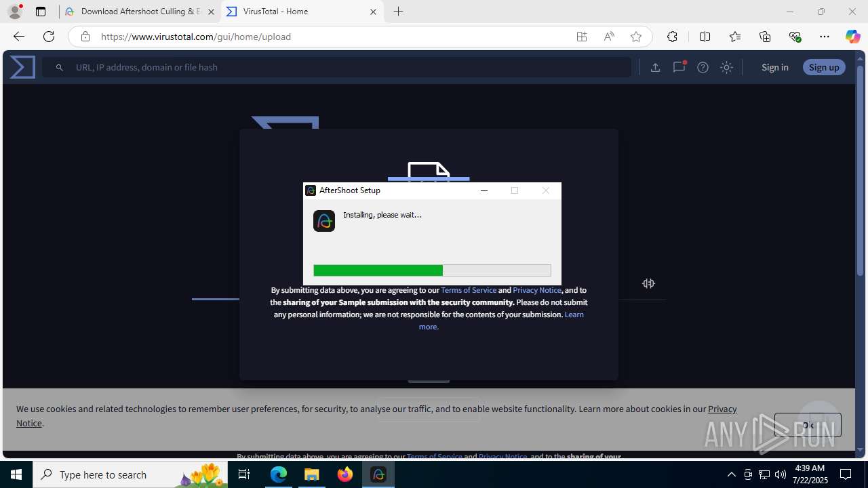Open the network icon in tray
Image resolution: width=868 pixels, height=488 pixels.
(764, 474)
